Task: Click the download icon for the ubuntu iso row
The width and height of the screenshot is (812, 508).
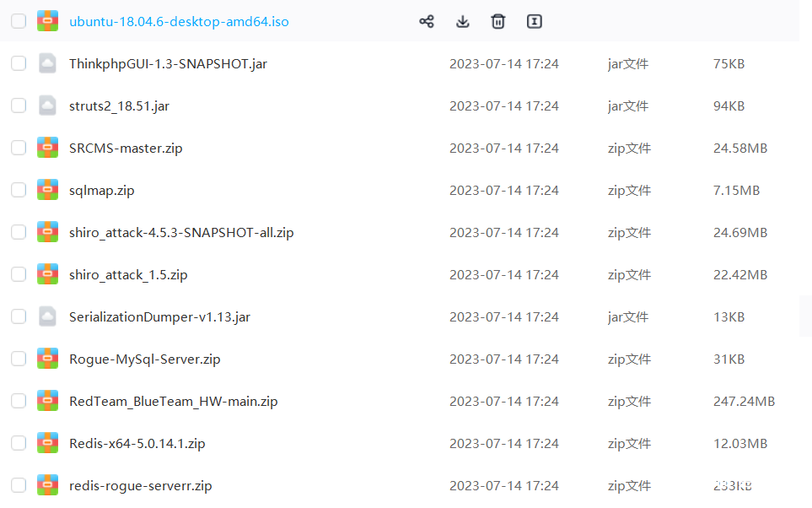Action: point(462,21)
